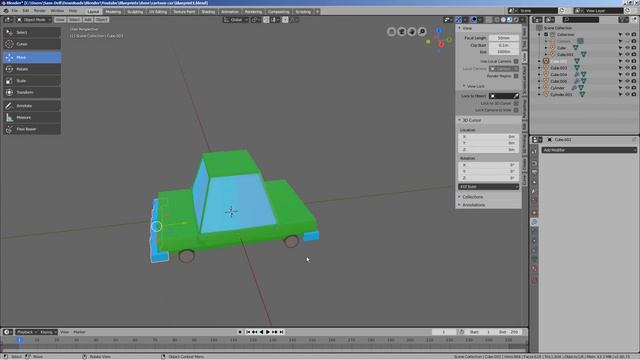This screenshot has height=360, width=640.
Task: Click the Clip Start value field
Action: pyautogui.click(x=504, y=45)
